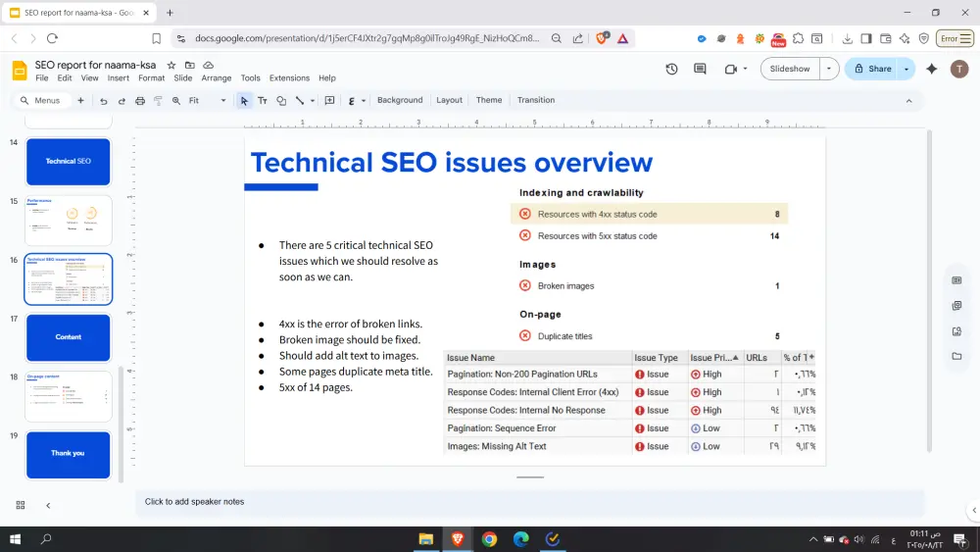Click the Background button
Image resolution: width=980 pixels, height=552 pixels.
[x=400, y=100]
